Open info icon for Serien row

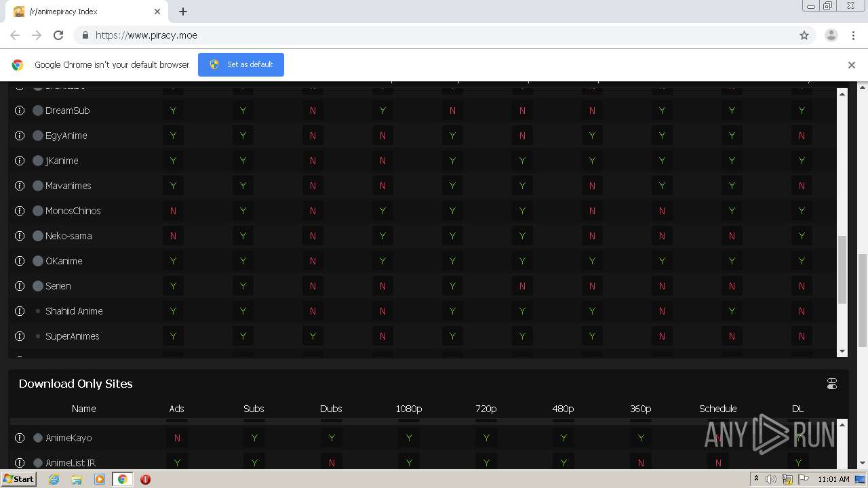20,286
